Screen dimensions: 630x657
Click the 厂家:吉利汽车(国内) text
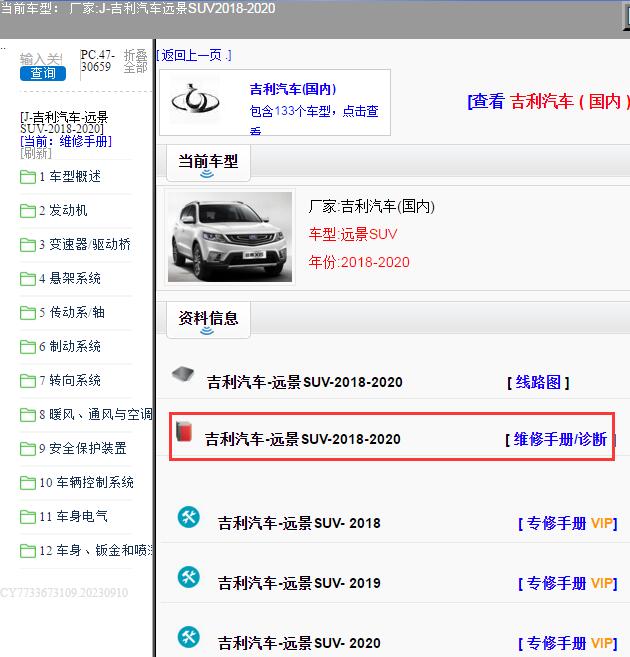[x=372, y=206]
